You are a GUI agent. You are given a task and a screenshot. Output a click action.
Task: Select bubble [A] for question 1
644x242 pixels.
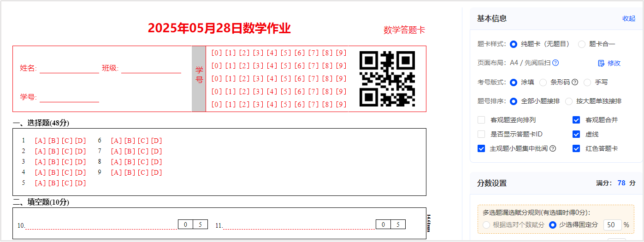(x=40, y=141)
